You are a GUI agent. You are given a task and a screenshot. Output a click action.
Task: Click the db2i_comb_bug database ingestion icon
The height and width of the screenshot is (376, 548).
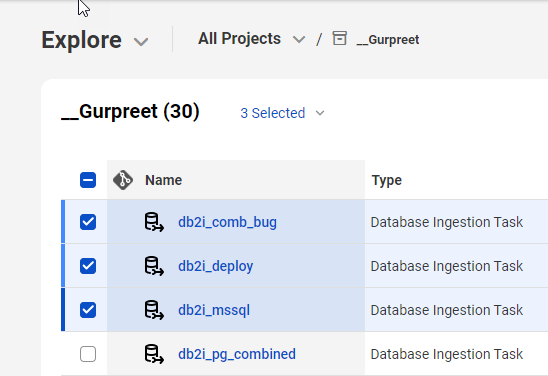tap(154, 222)
